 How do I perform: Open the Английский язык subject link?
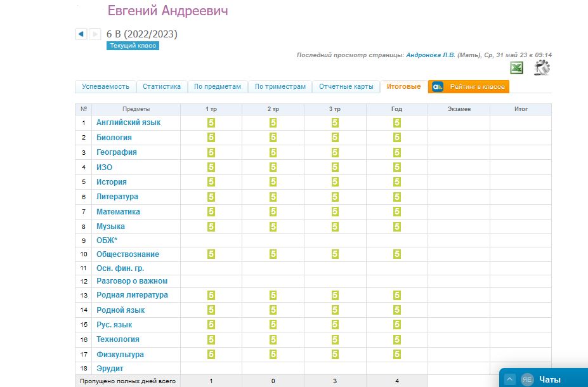(128, 122)
